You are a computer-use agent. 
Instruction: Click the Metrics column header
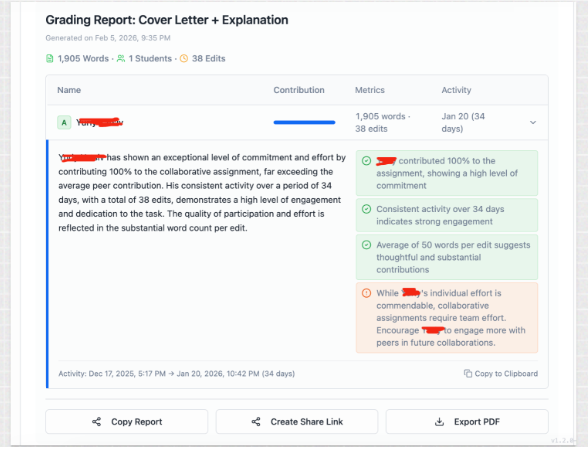coord(370,90)
